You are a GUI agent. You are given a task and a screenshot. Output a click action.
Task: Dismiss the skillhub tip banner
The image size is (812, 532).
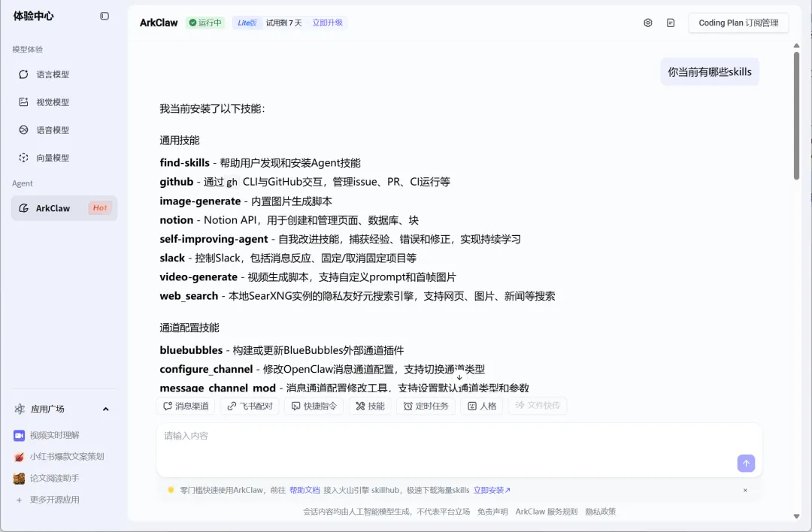(745, 490)
